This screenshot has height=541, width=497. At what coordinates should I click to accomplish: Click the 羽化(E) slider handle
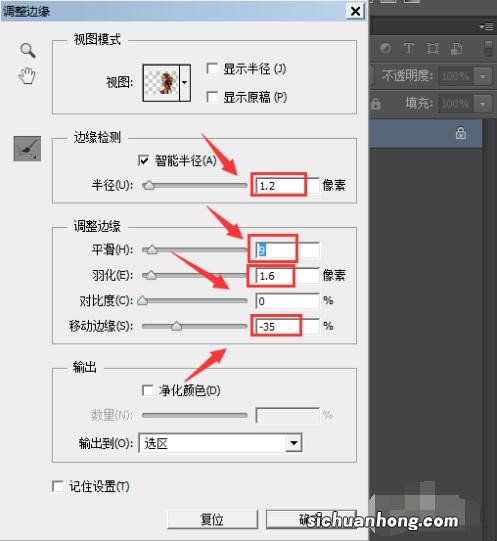[x=150, y=275]
